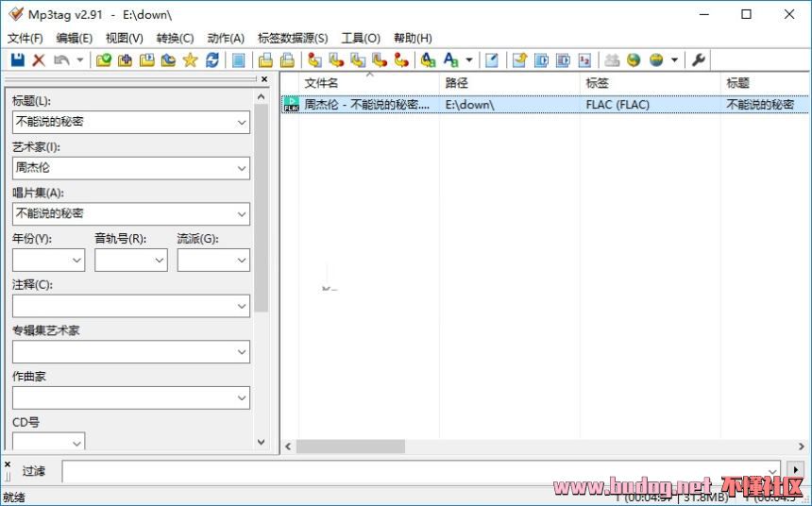The width and height of the screenshot is (812, 506).
Task: Run third converter icon, Filename to Filename
Action: 358,60
